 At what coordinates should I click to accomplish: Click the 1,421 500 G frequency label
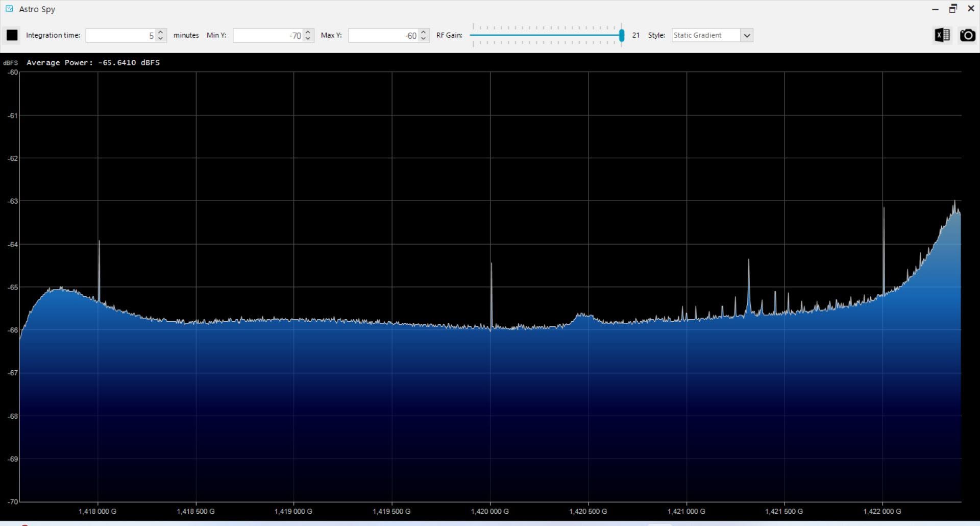[x=784, y=511]
